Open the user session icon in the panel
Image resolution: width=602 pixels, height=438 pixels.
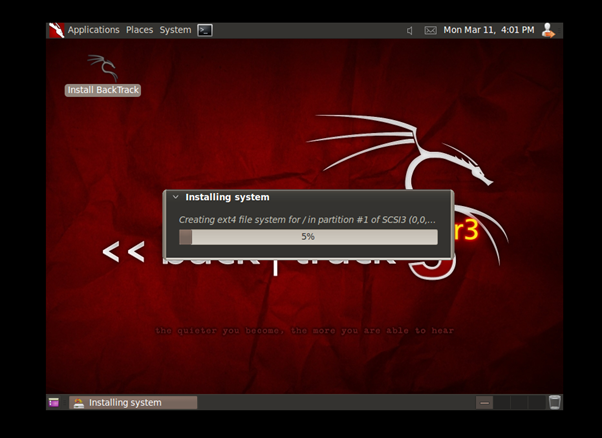coord(548,30)
